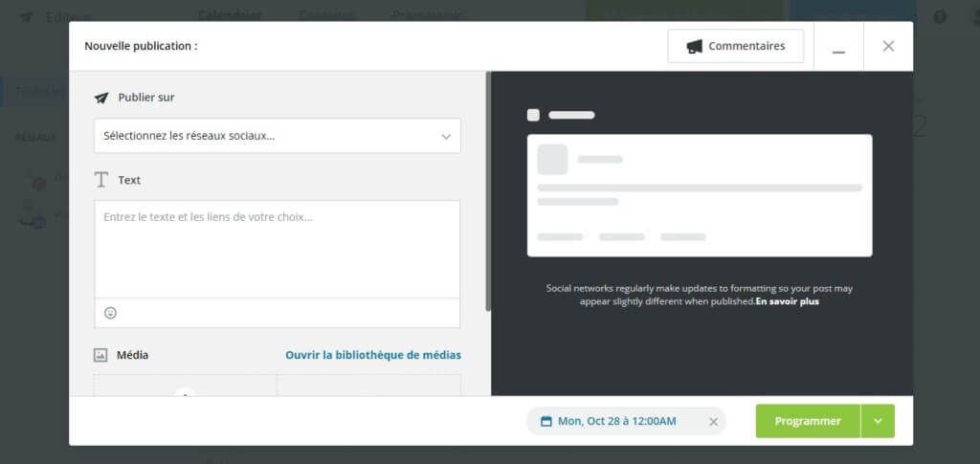The height and width of the screenshot is (464, 980).
Task: Click the media upload drop area
Action: [x=185, y=386]
